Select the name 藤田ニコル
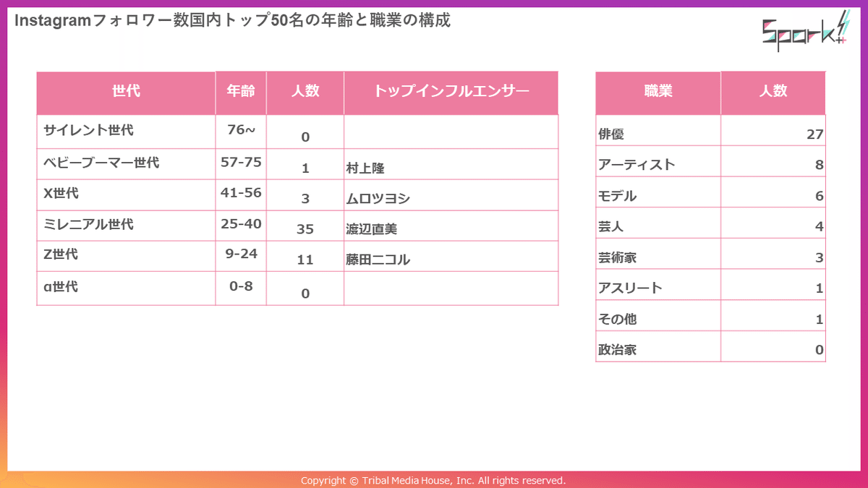The image size is (868, 488). pos(378,260)
